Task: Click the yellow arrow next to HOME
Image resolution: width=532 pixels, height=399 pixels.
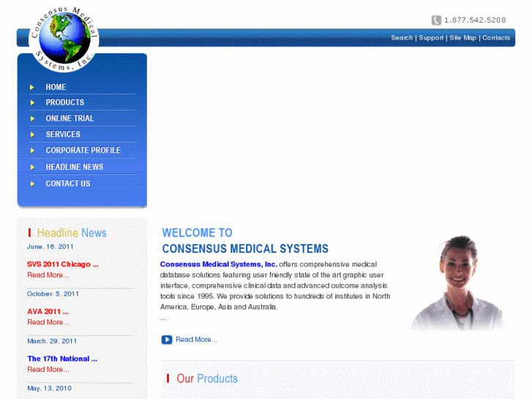Action: point(32,87)
